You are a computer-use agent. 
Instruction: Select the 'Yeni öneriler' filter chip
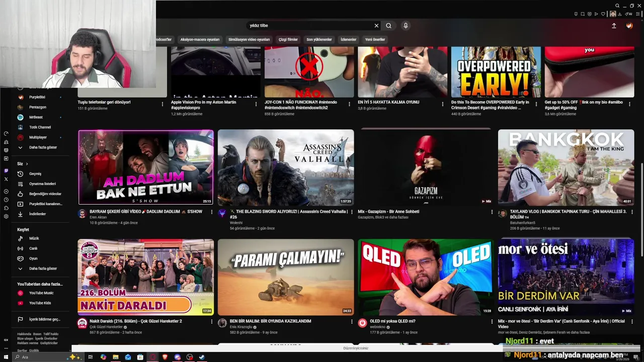click(x=375, y=39)
